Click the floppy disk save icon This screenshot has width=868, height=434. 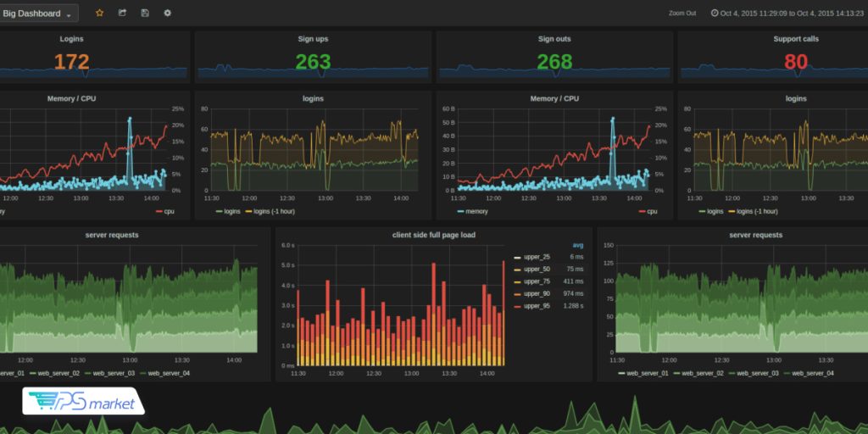tap(145, 13)
